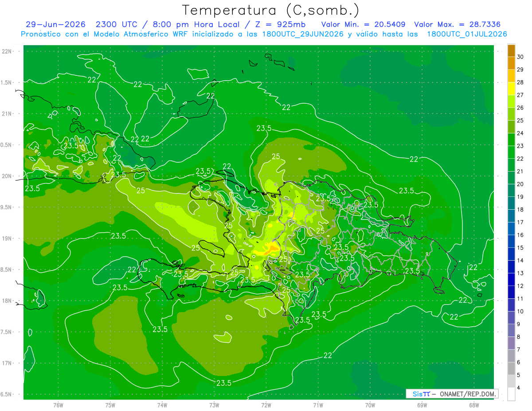Click '2300 UTC' time text
The image size is (532, 411).
point(117,25)
